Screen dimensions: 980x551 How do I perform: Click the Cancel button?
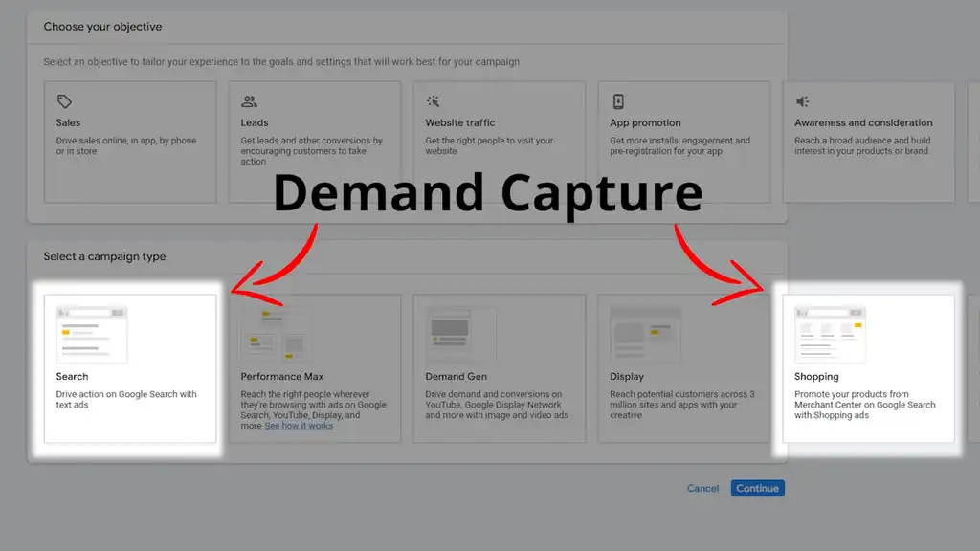702,488
